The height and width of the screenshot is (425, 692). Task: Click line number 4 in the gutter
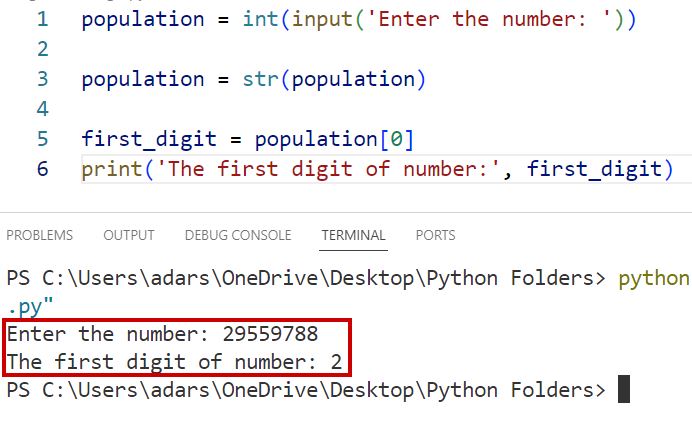[x=43, y=109]
